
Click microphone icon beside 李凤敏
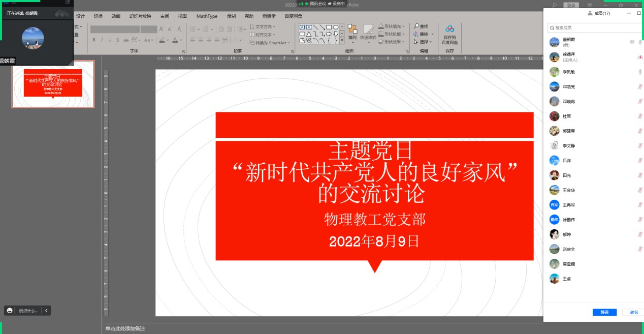640,72
